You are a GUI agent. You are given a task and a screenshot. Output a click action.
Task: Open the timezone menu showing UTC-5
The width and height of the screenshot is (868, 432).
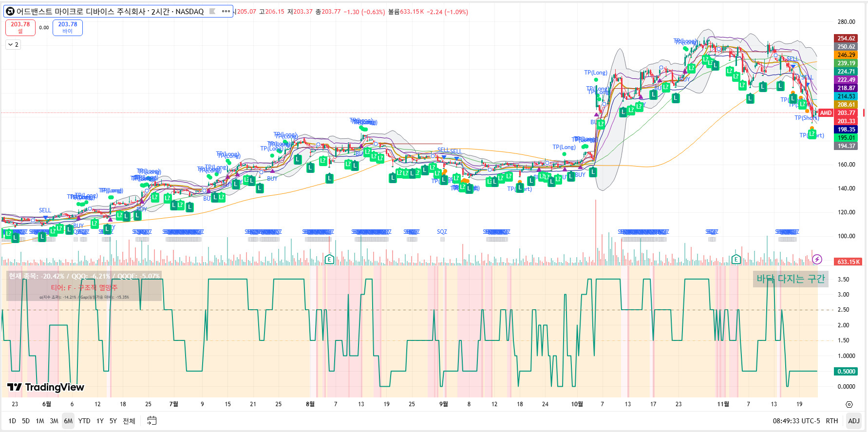796,421
